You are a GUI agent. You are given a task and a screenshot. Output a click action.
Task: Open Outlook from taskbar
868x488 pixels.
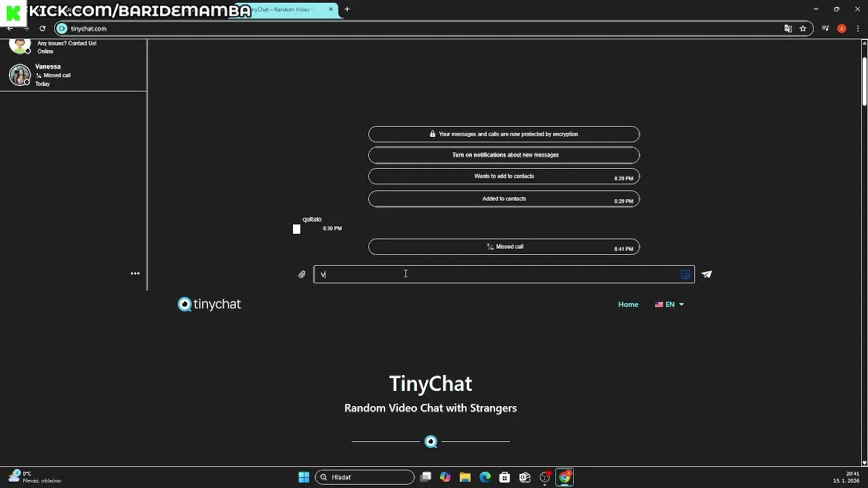tap(525, 477)
